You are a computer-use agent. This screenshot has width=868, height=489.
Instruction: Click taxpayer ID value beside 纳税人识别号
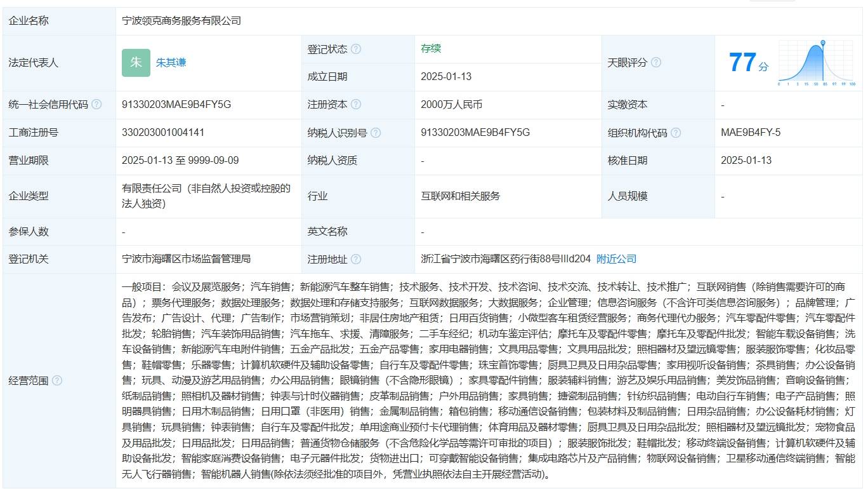click(x=475, y=133)
